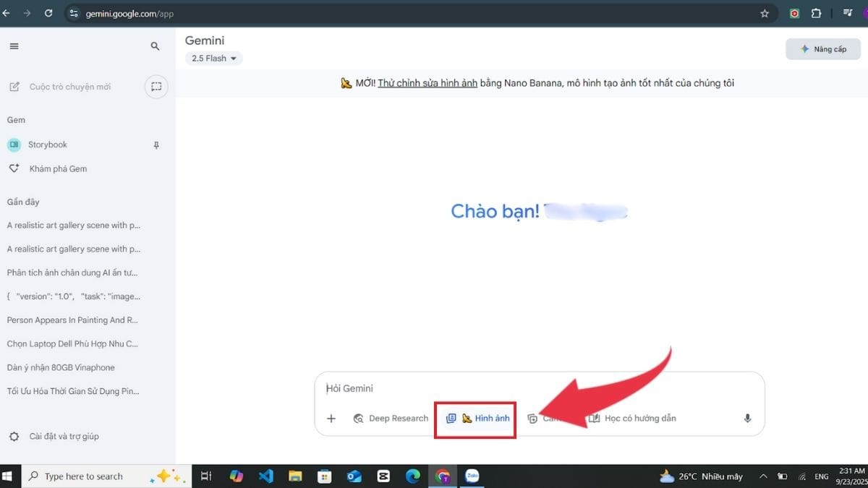This screenshot has height=488, width=868.
Task: Select the Deep Research tool
Action: 391,419
